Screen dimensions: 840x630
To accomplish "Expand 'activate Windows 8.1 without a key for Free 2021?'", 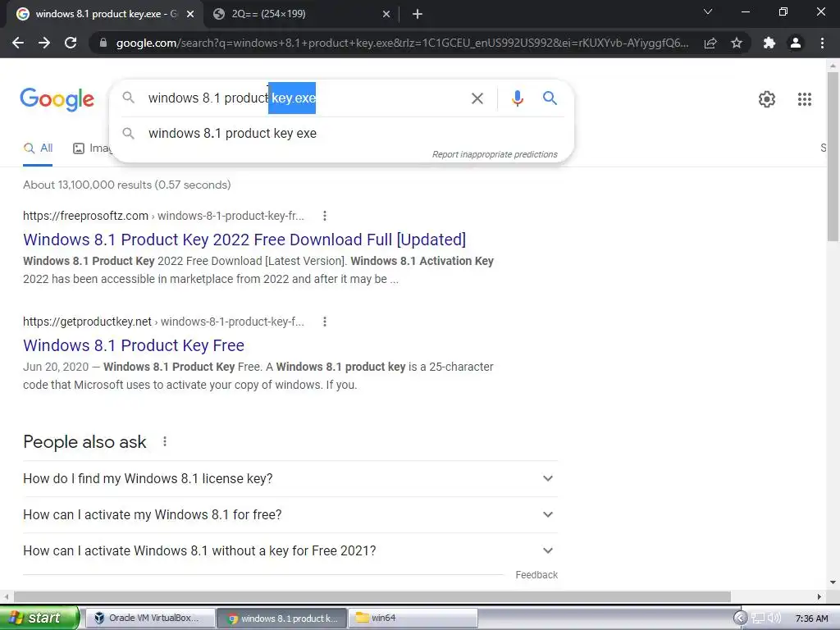I will tap(290, 550).
